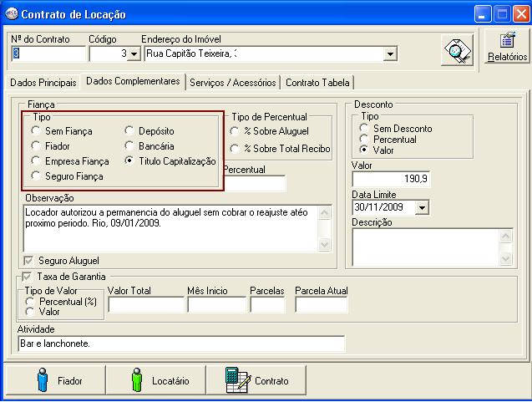Click the window title bar app icon
The image size is (532, 402).
point(11,13)
